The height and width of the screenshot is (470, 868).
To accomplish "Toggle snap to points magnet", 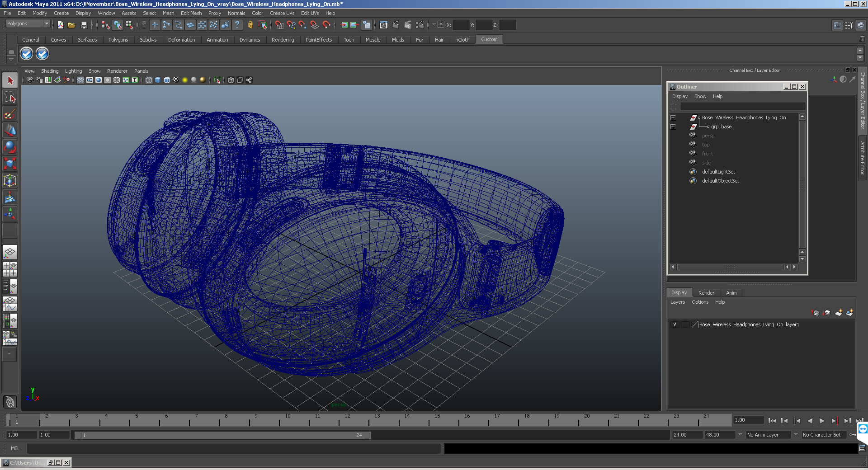I will 302,25.
